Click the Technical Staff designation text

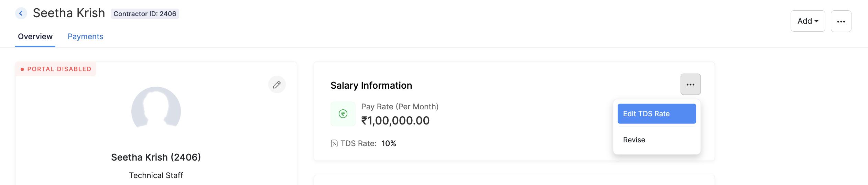click(156, 175)
